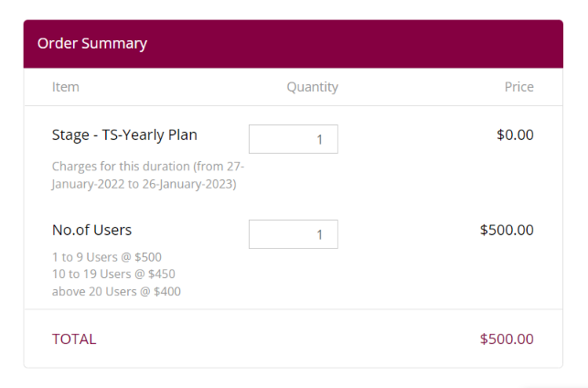
Task: Click the number 1 in users quantity box
Action: click(x=319, y=235)
